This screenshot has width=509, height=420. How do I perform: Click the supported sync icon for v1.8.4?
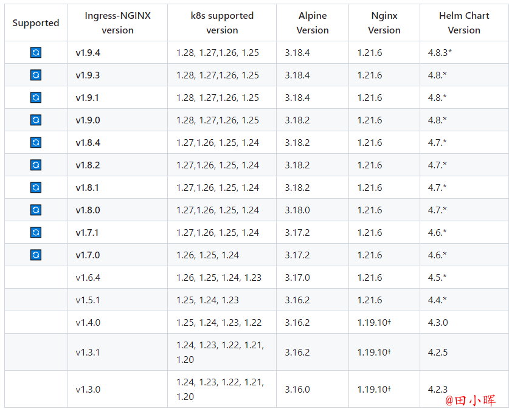pyautogui.click(x=36, y=142)
